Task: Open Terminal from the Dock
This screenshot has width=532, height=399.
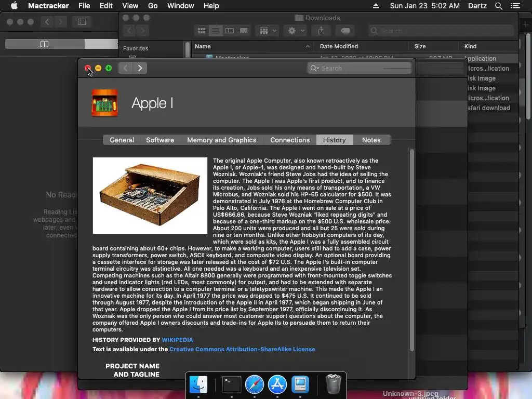Action: point(231,384)
